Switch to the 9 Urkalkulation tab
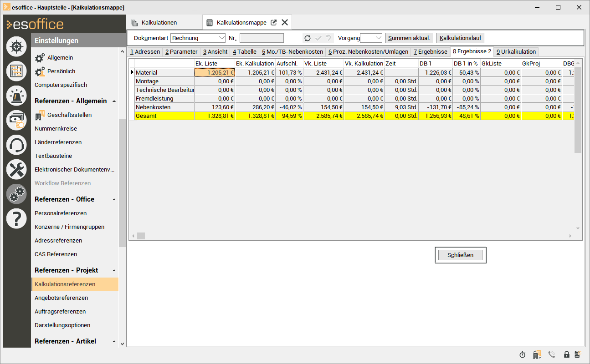 [x=516, y=52]
